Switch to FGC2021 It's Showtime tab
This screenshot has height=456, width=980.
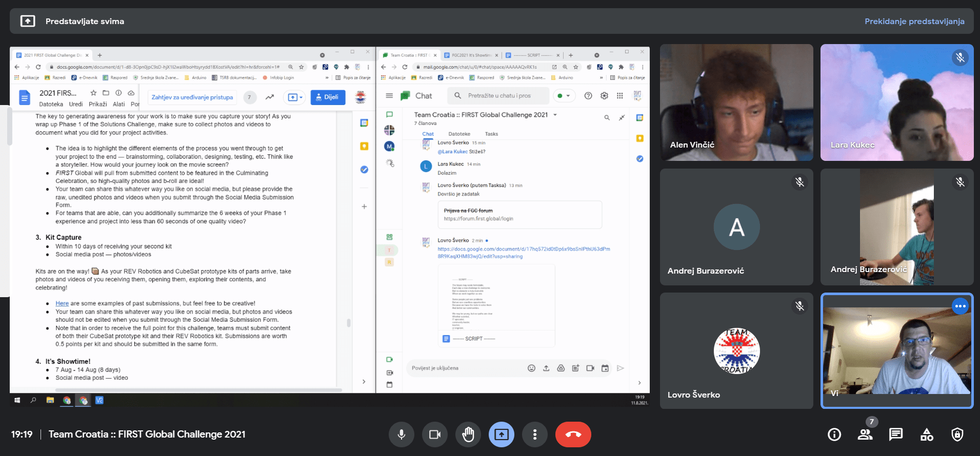(471, 55)
